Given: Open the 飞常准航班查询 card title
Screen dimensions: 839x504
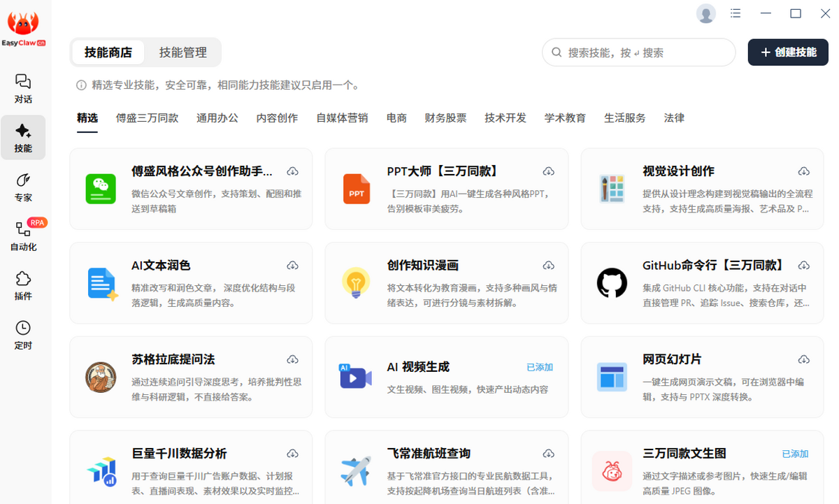Looking at the screenshot, I should [429, 454].
